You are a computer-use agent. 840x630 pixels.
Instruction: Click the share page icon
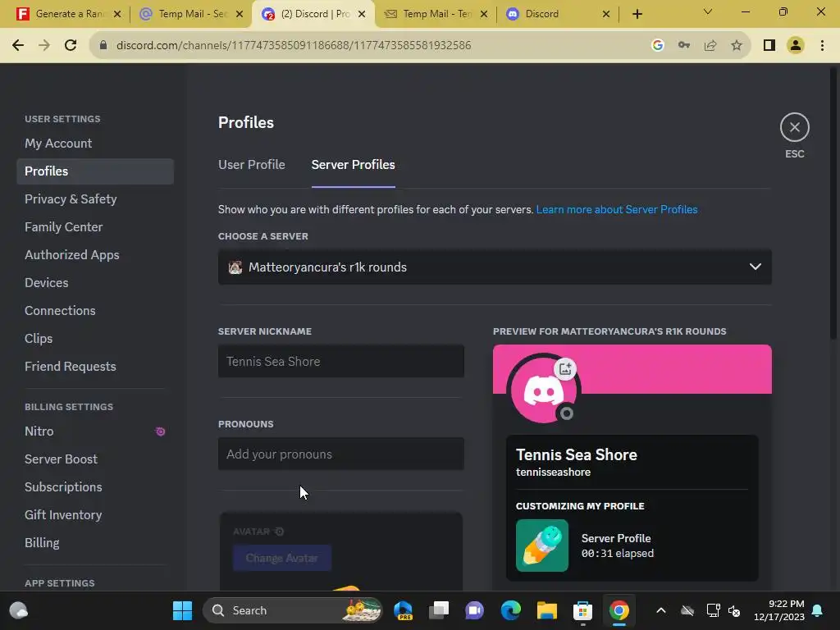(710, 46)
